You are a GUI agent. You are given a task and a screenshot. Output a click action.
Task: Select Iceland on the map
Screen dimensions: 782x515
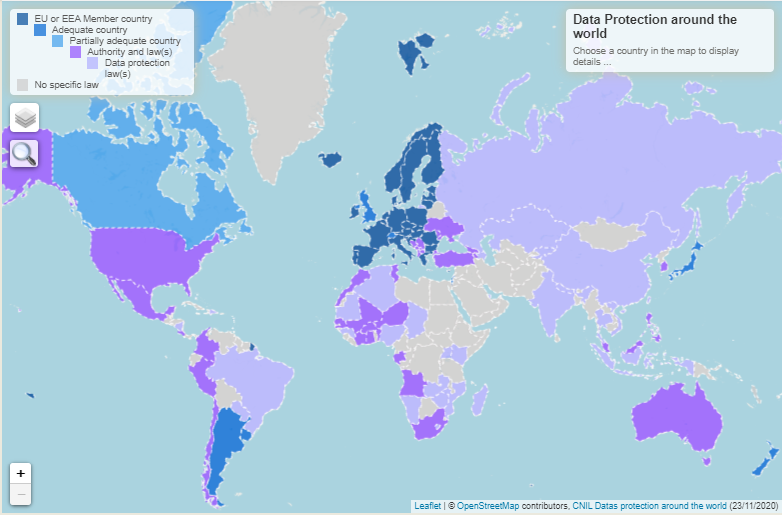click(x=330, y=160)
